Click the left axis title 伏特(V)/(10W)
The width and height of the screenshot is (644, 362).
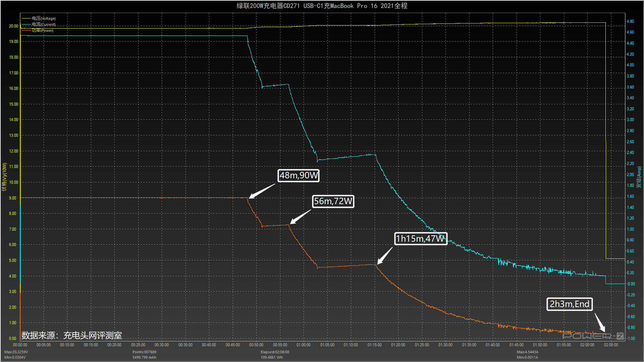coord(4,177)
